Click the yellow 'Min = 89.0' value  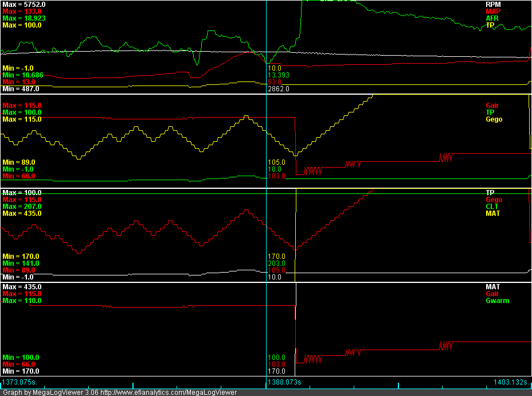19,162
